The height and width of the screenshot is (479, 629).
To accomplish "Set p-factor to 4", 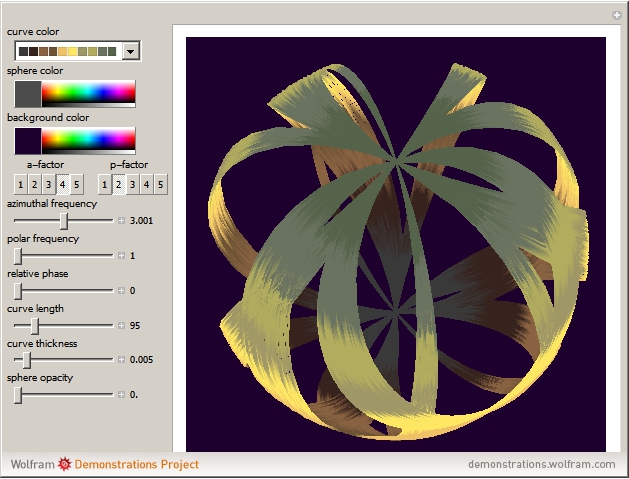I will coord(146,185).
